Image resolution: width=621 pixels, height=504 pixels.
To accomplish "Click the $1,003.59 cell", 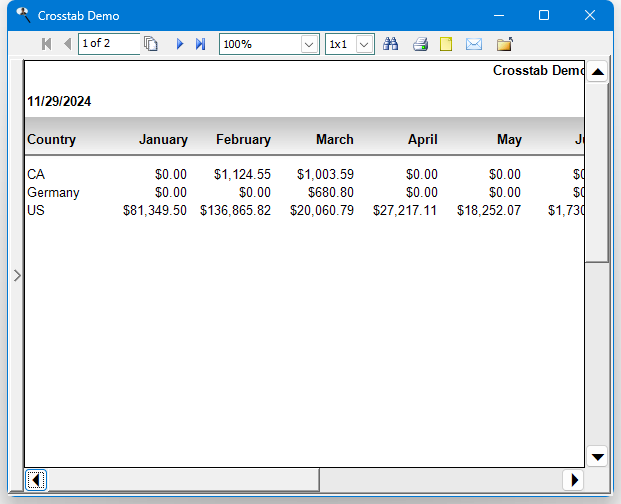I will tap(325, 174).
